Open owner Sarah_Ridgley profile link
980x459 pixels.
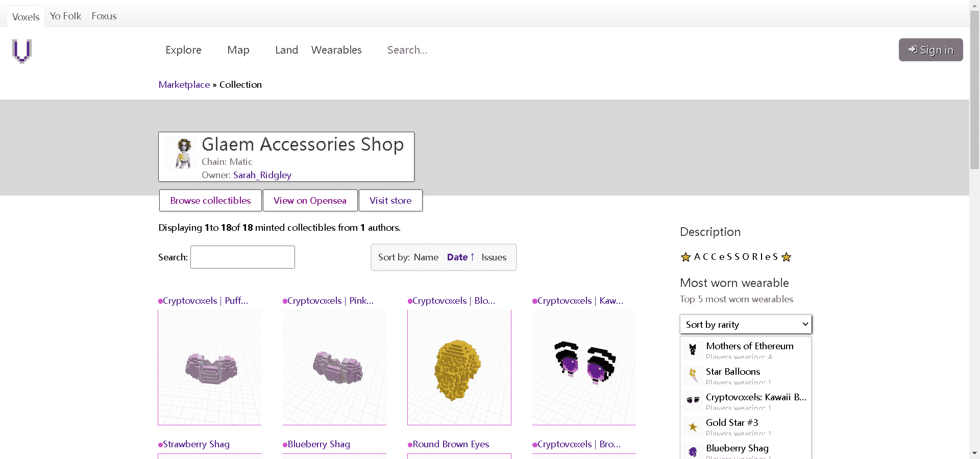(262, 175)
